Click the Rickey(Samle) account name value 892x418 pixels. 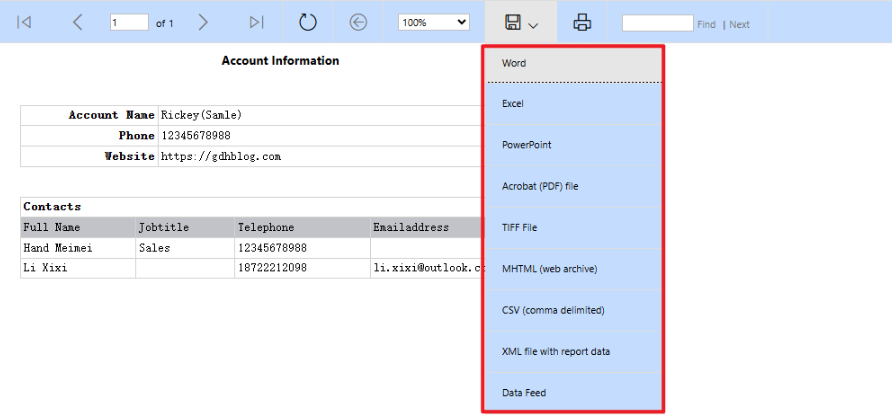[x=201, y=115]
